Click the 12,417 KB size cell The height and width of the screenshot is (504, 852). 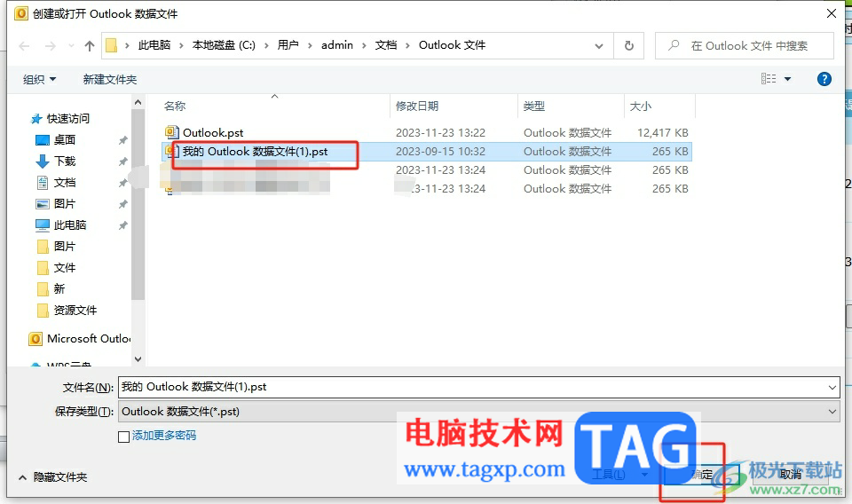click(662, 132)
